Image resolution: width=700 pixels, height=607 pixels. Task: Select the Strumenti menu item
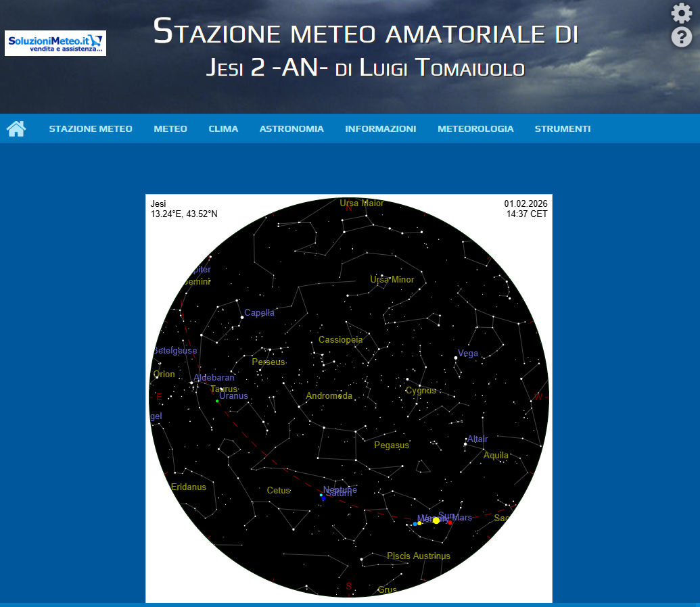[563, 128]
